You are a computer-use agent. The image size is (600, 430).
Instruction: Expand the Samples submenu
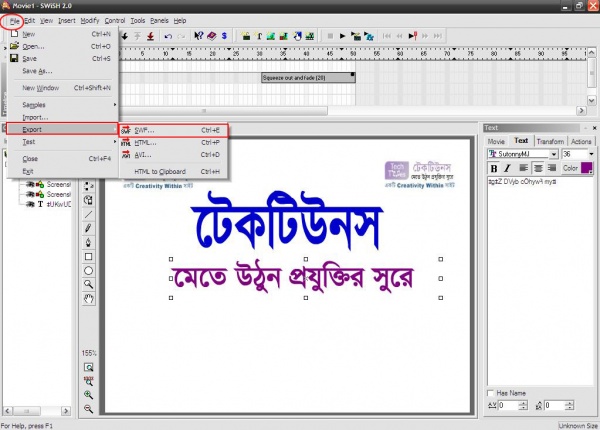63,105
